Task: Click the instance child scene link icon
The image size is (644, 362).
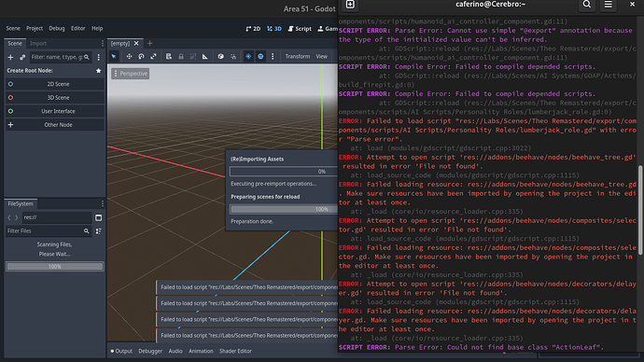Action: tap(22, 57)
